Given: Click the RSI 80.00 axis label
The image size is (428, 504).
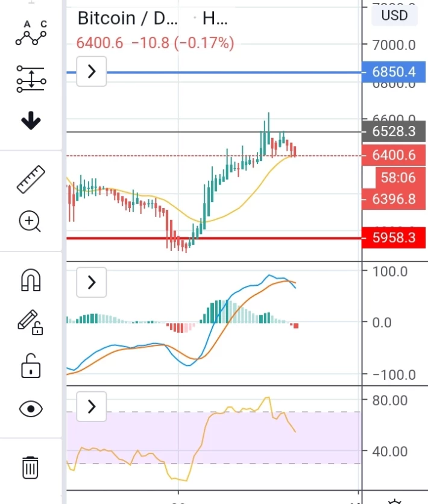Looking at the screenshot, I should tap(390, 400).
